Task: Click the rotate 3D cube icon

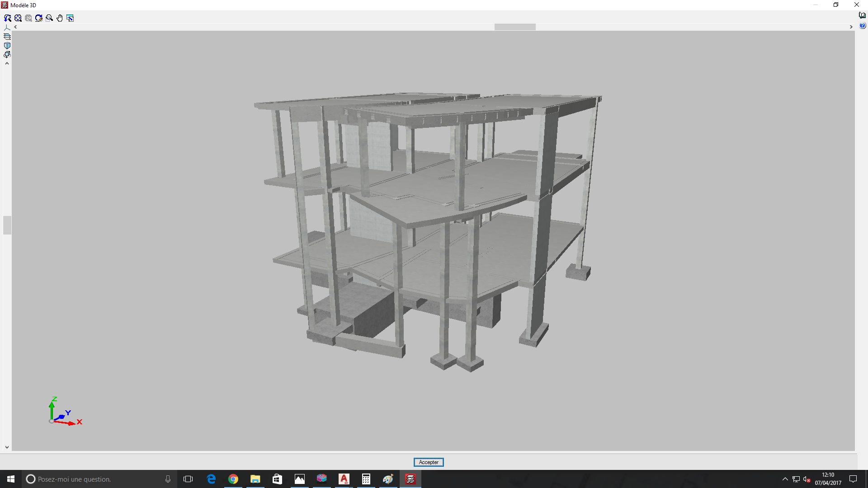Action: tap(7, 55)
